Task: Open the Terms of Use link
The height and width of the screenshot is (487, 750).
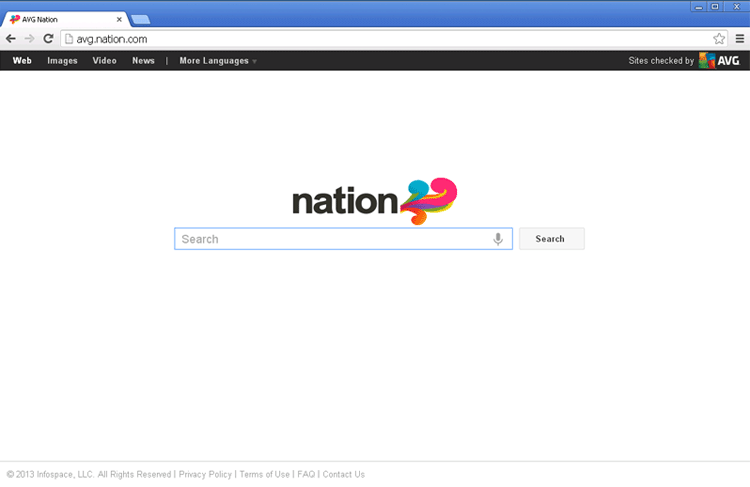Action: (x=264, y=475)
